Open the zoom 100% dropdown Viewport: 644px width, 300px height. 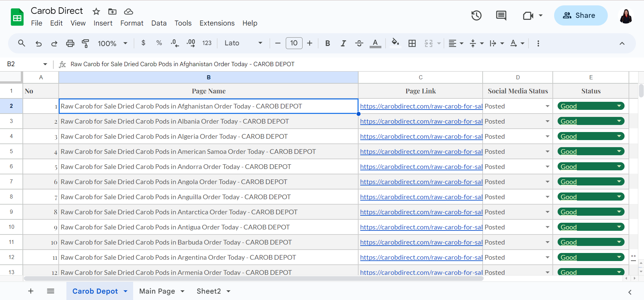112,43
